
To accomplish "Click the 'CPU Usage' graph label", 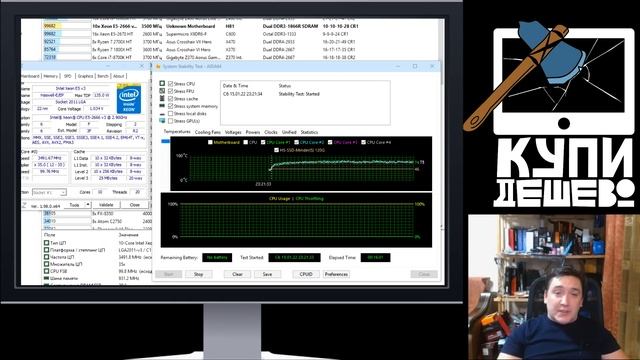I will 280,199.
